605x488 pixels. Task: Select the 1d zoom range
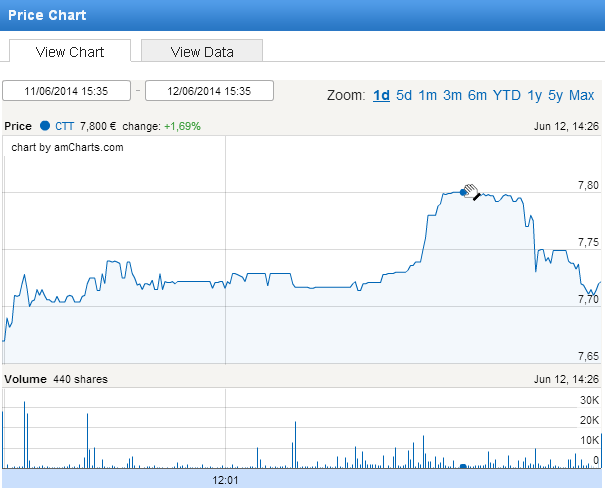(x=381, y=95)
